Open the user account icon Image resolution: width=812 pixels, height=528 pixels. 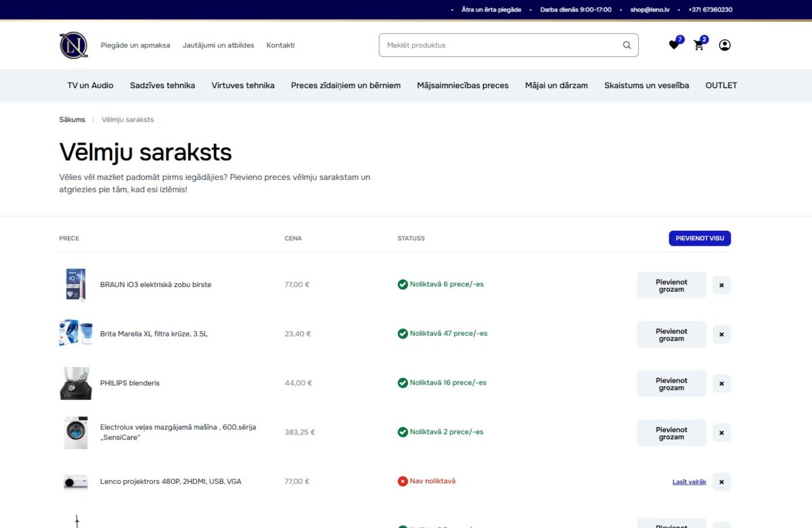725,45
